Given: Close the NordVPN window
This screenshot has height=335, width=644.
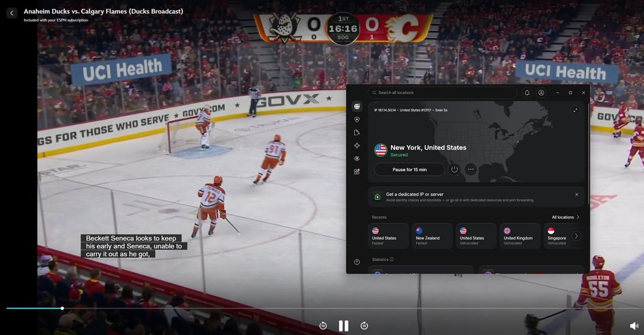Looking at the screenshot, I should [x=583, y=93].
